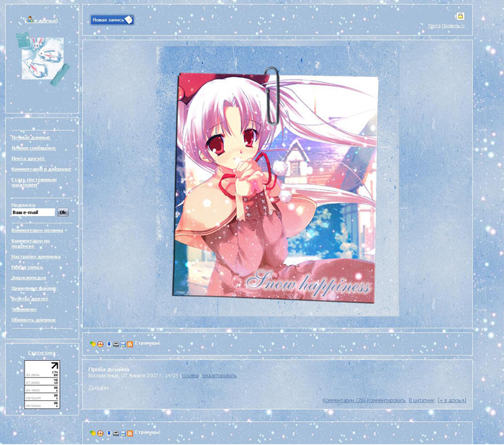The image size is (504, 445).
Task: Click the "Страницы:" label above the post
Action: coord(148,343)
